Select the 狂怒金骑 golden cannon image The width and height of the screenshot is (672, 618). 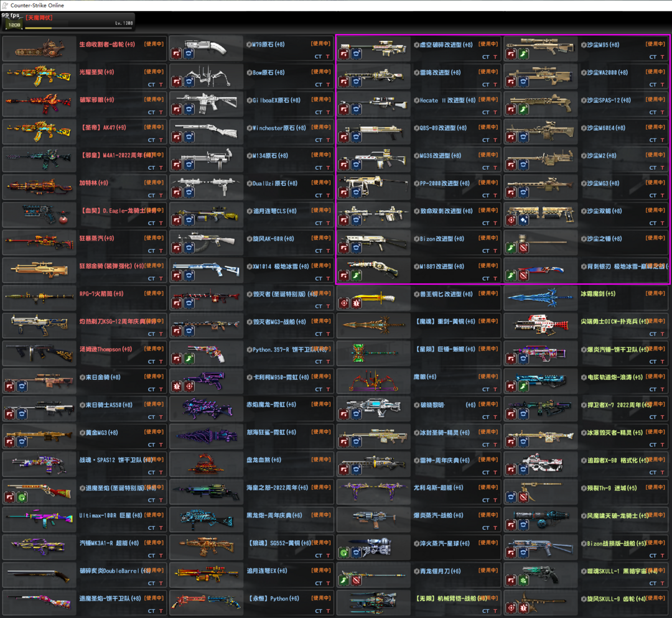(x=39, y=270)
